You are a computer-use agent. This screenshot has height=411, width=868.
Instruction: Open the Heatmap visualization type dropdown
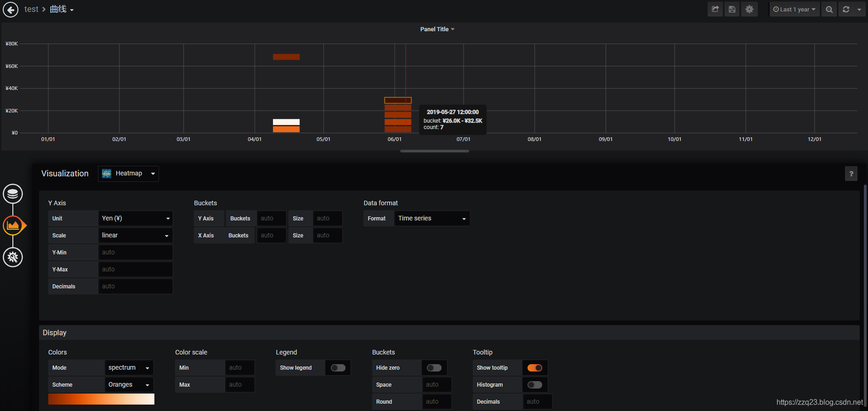(x=128, y=174)
